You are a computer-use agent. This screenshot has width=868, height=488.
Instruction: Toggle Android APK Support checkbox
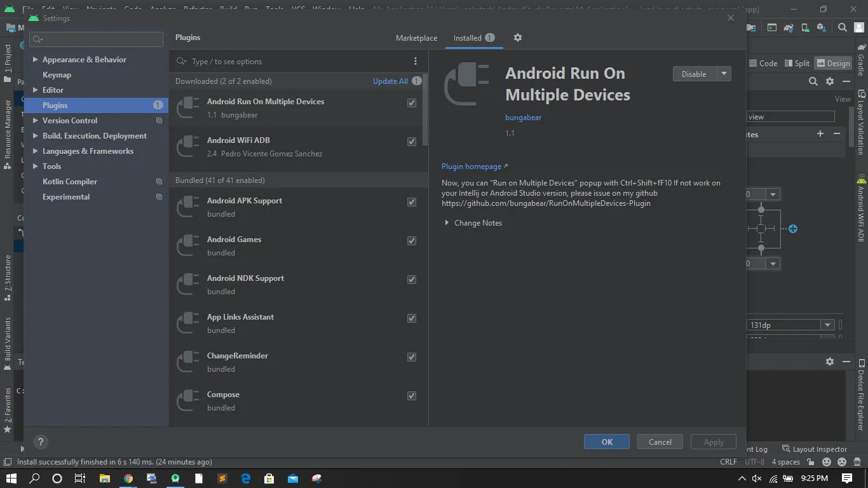coord(412,202)
